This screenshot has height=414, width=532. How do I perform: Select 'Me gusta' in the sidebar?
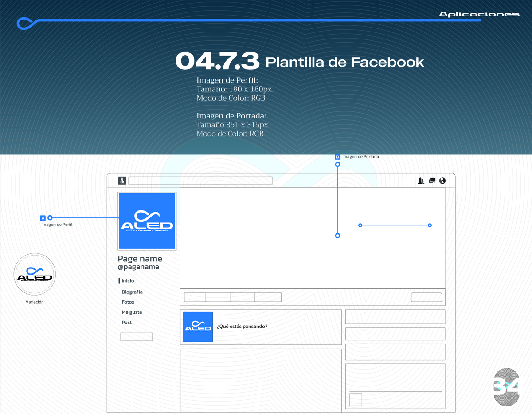(132, 312)
